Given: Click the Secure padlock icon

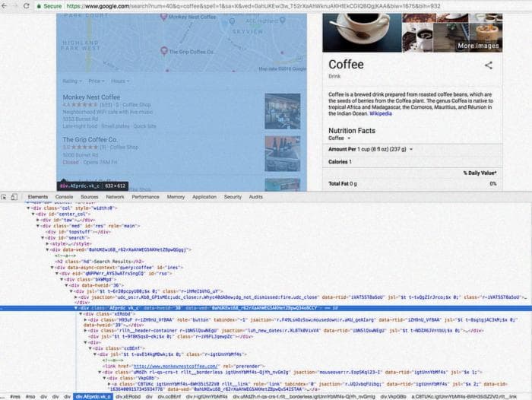Looking at the screenshot, I should 39,6.
